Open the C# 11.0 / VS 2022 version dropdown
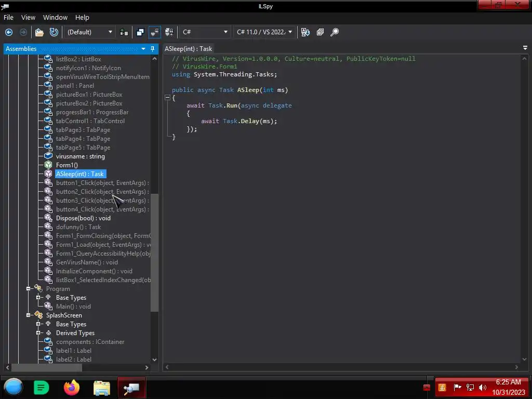532x399 pixels. tap(264, 32)
